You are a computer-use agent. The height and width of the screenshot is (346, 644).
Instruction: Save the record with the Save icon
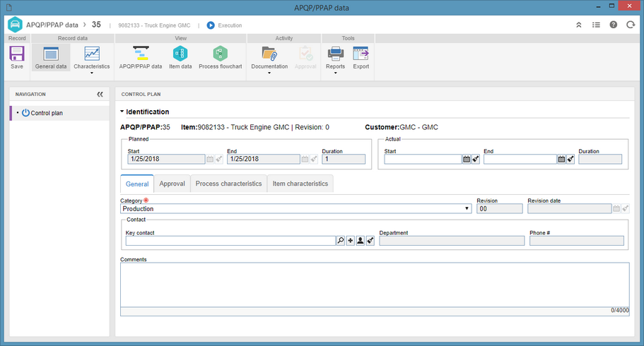[17, 54]
